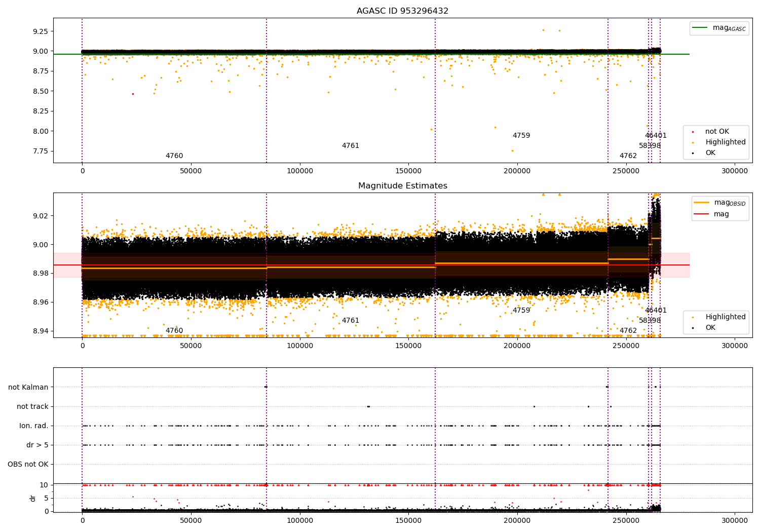Click the 'OBS not OK' axis label

pos(28,465)
